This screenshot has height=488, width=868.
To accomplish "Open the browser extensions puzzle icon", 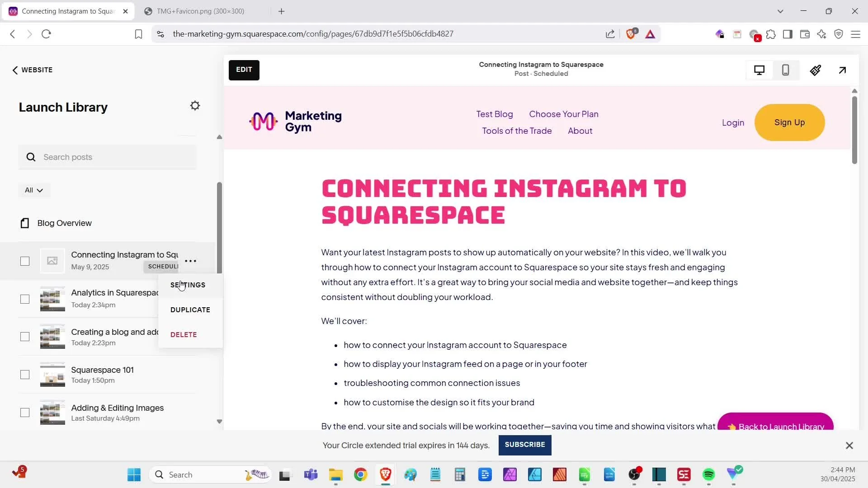I will point(771,34).
